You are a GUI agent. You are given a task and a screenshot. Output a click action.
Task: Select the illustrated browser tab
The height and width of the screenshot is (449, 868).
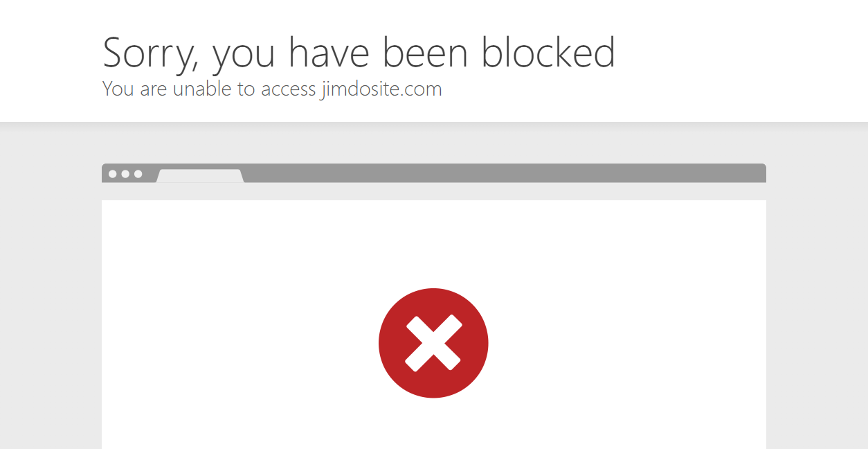(200, 176)
